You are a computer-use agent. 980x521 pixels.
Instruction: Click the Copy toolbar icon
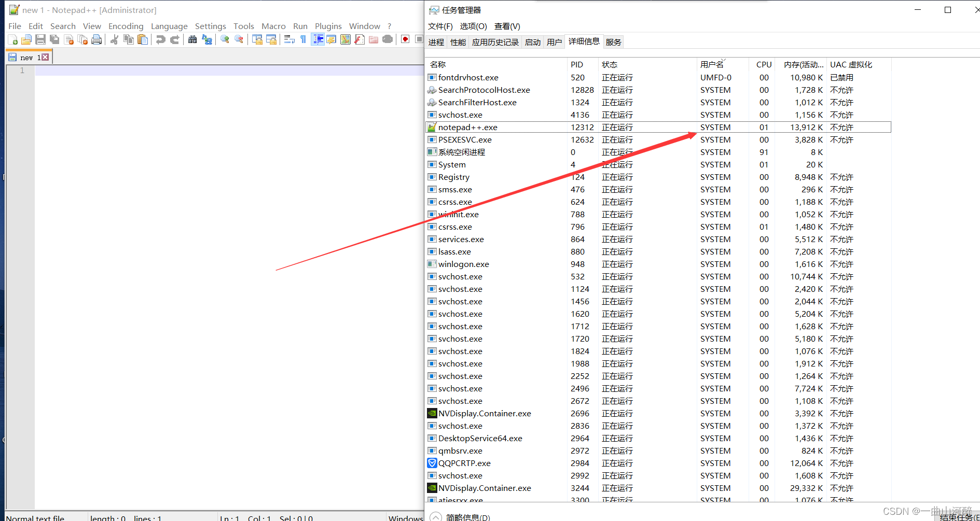[129, 40]
